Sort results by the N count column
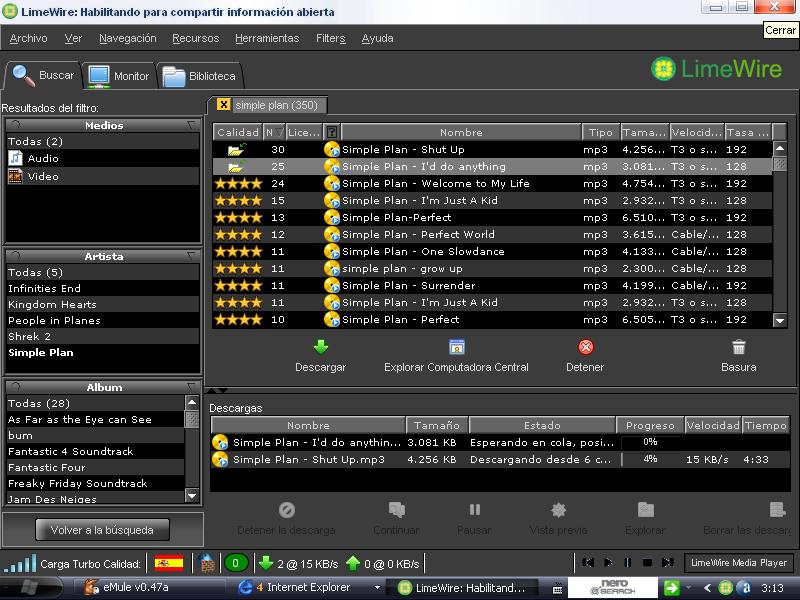Image resolution: width=800 pixels, height=600 pixels. [x=274, y=132]
